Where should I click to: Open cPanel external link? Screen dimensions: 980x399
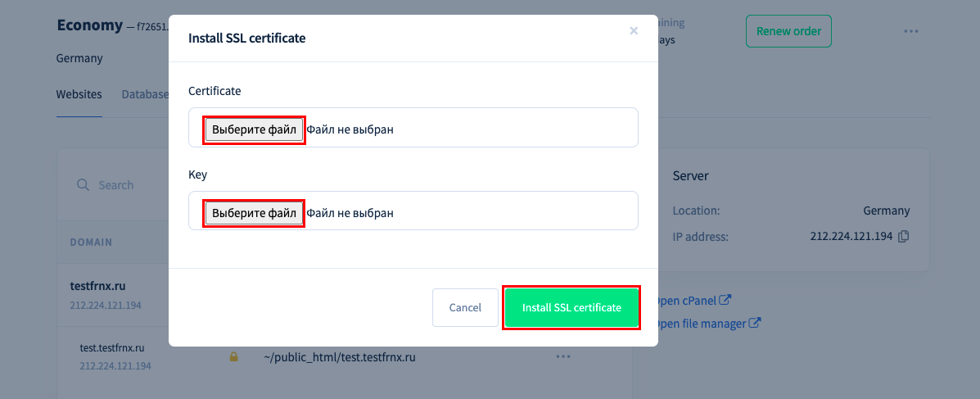point(691,300)
